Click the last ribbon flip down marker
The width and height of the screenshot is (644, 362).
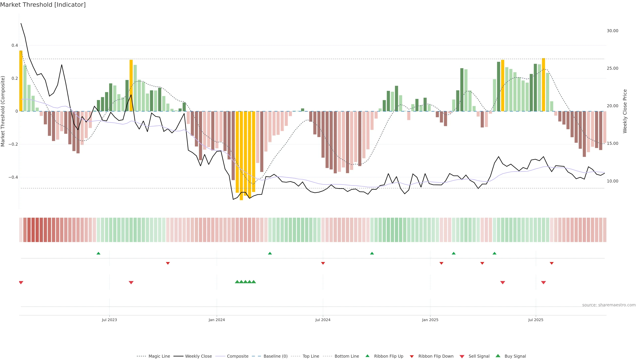point(551,263)
